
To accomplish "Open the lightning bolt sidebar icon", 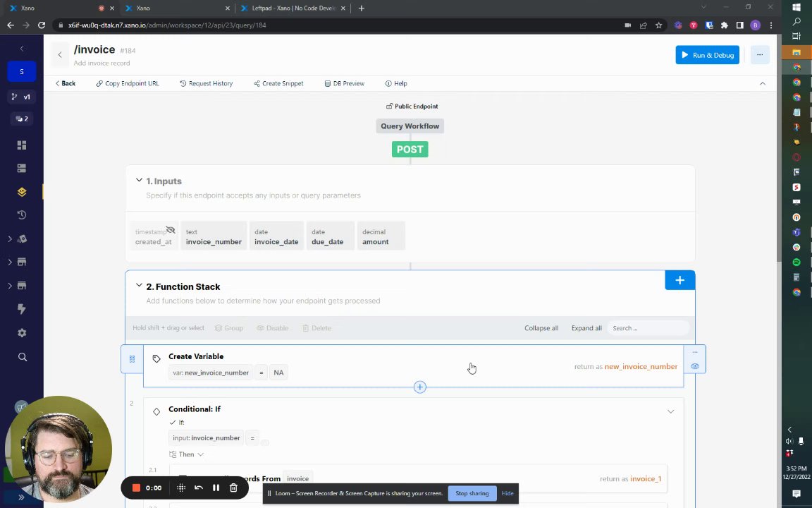I will tap(22, 309).
